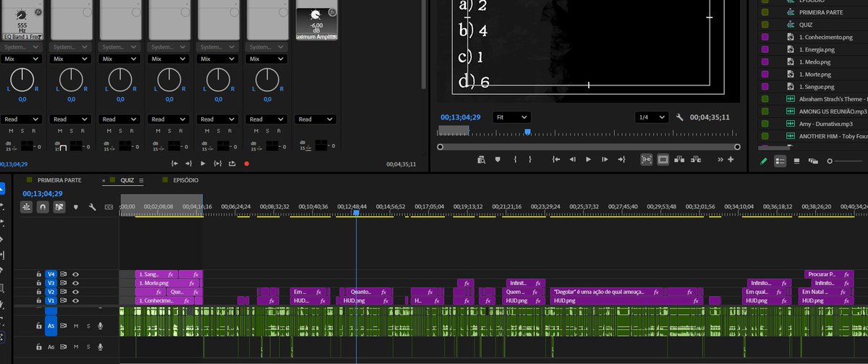868x364 pixels.
Task: Open timeline display settings wrench
Action: pos(93,207)
